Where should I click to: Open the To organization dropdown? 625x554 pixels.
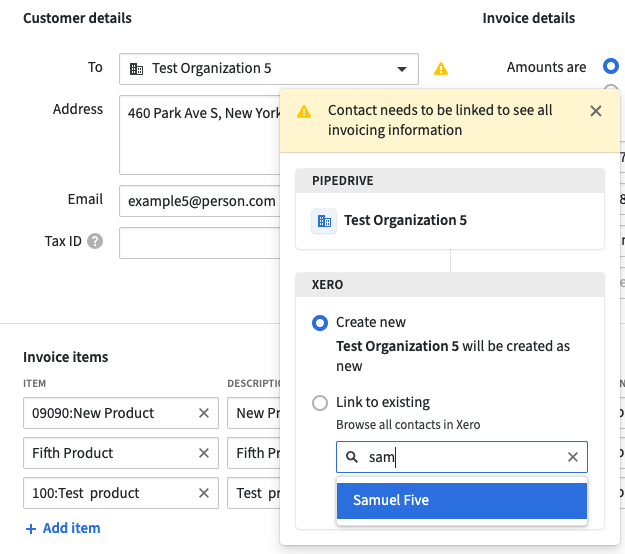click(x=269, y=69)
